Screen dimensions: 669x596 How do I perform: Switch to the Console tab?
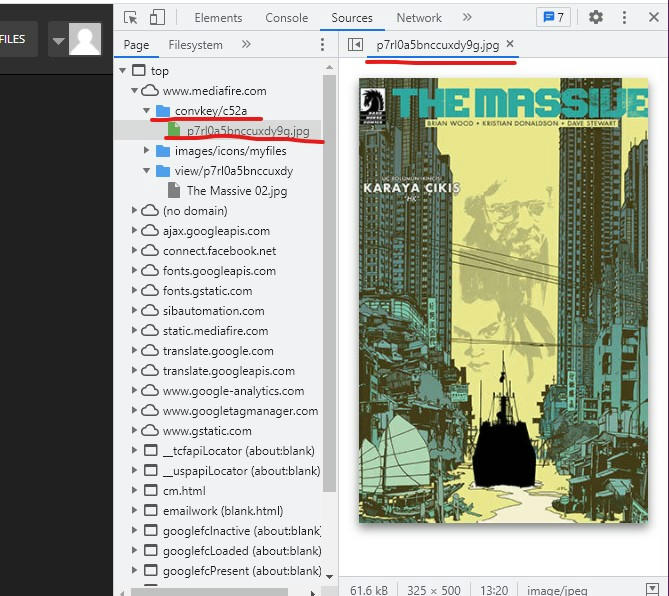tap(286, 17)
